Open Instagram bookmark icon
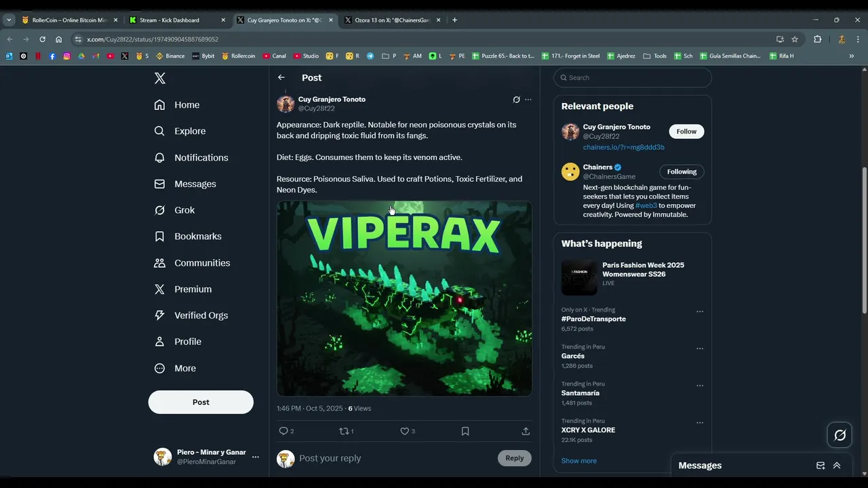Screen dimensions: 868x488 (x=66, y=56)
